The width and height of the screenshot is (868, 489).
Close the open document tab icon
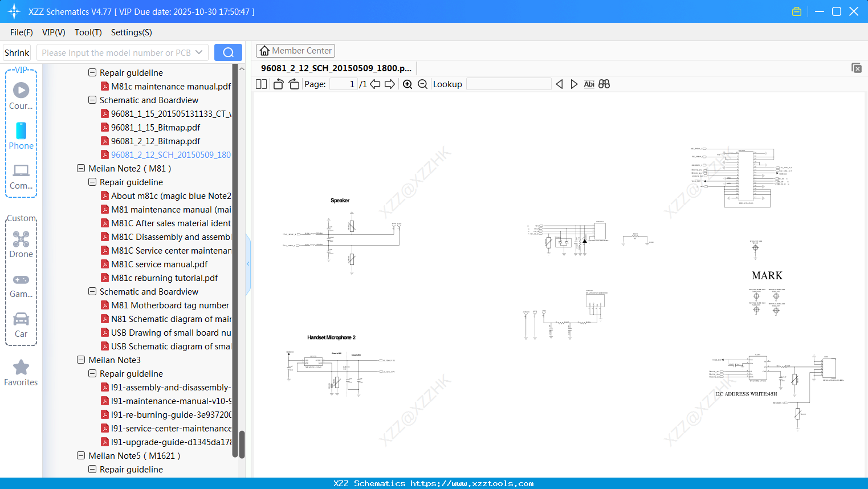click(857, 68)
